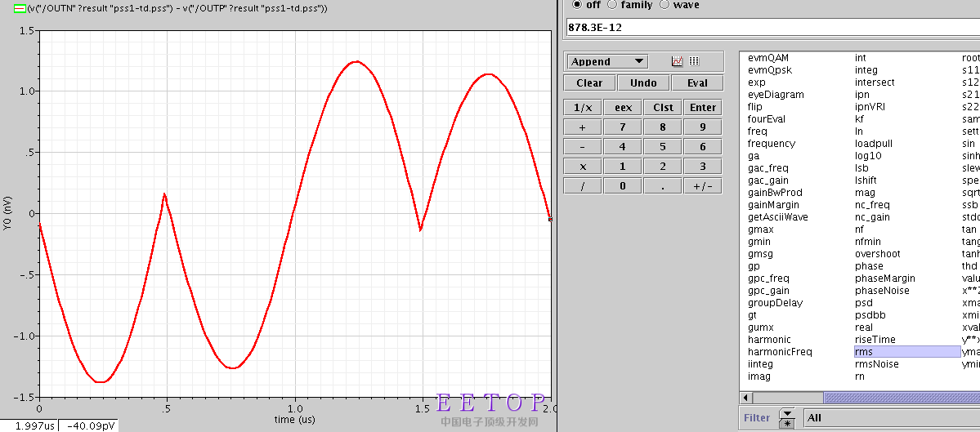Select the family radio button
Viewport: 980px width, 432px height.
point(612,4)
